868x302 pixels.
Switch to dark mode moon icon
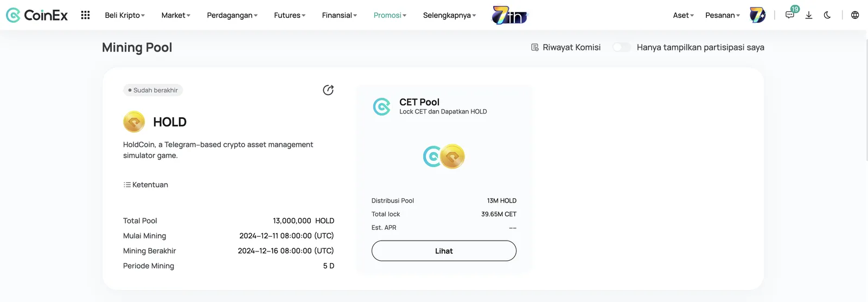(827, 15)
